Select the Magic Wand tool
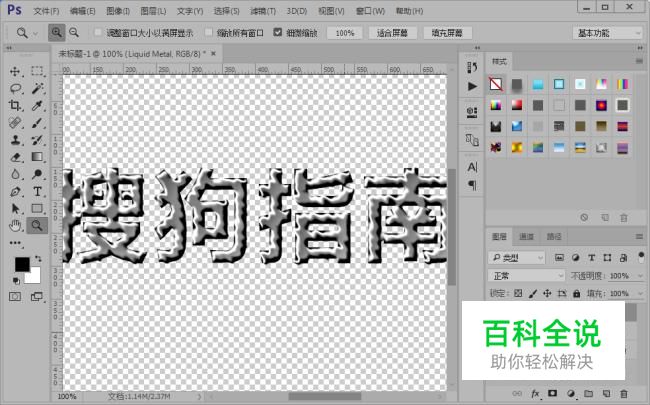This screenshot has height=405, width=650. pyautogui.click(x=37, y=88)
